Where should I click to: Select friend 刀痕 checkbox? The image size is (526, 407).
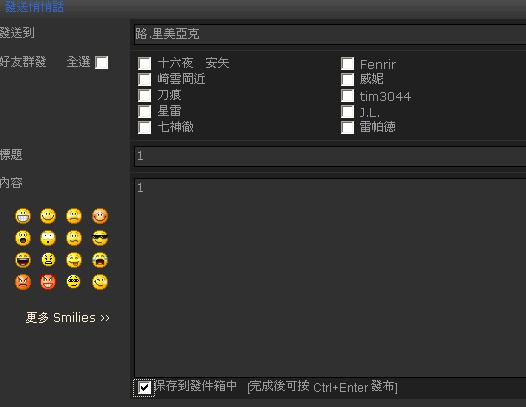pyautogui.click(x=145, y=95)
